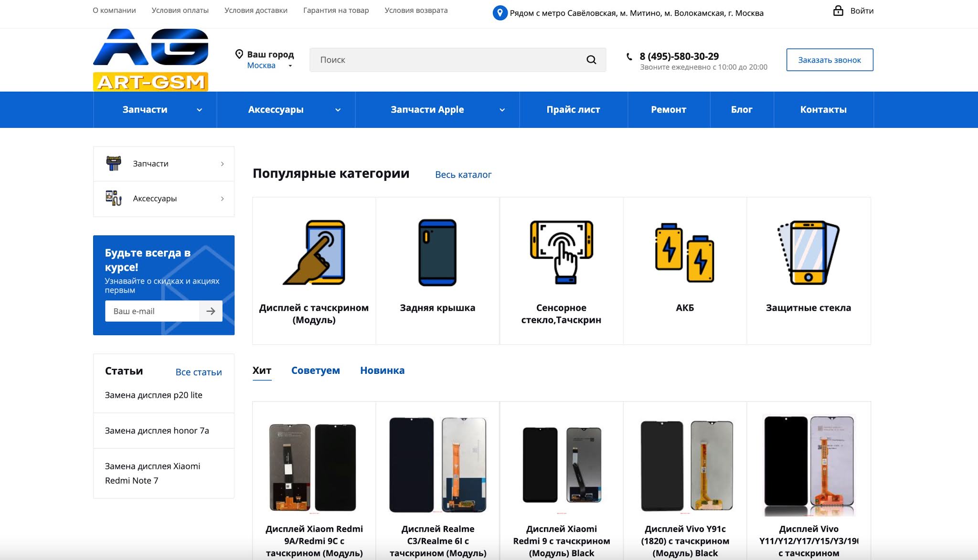Open the Условия оплаты link
Screen dimensions: 978x560
180,10
